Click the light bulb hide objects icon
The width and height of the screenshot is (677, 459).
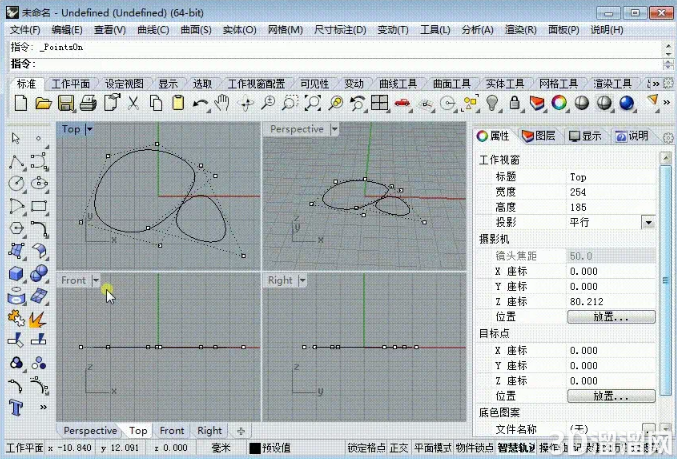pyautogui.click(x=492, y=104)
